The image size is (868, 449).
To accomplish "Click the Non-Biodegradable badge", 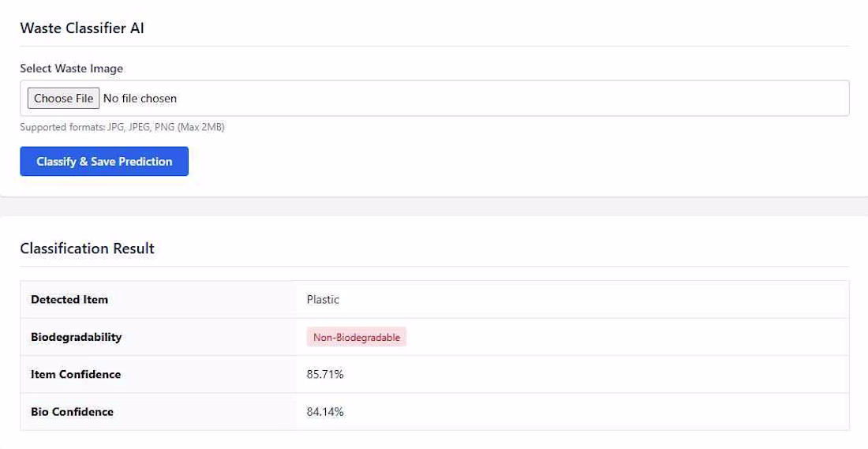I will pos(357,337).
